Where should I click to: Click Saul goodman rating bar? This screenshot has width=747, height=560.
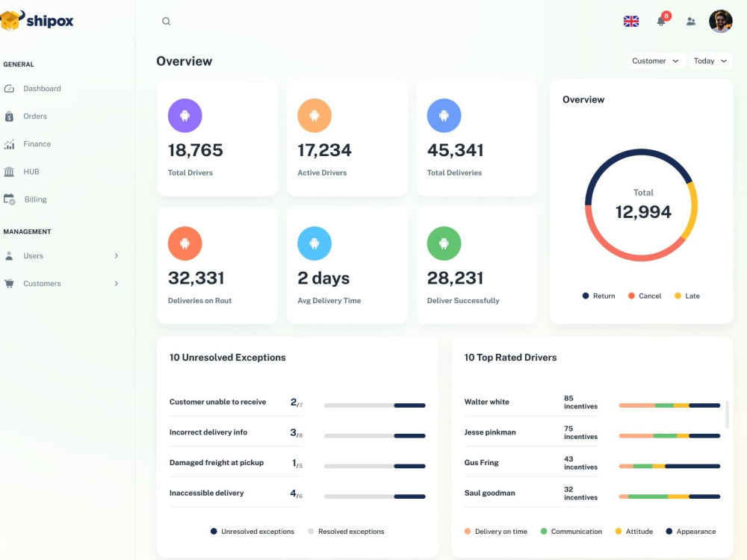[x=669, y=497]
